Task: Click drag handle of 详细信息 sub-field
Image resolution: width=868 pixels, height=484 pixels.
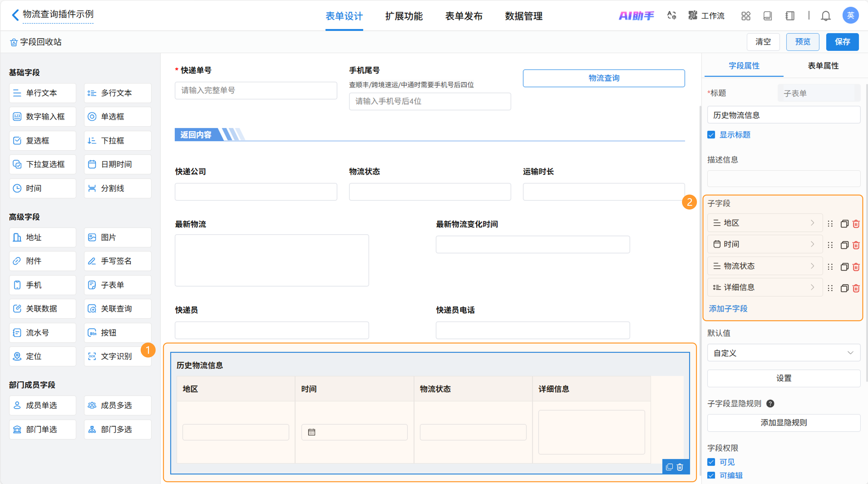Action: (830, 288)
